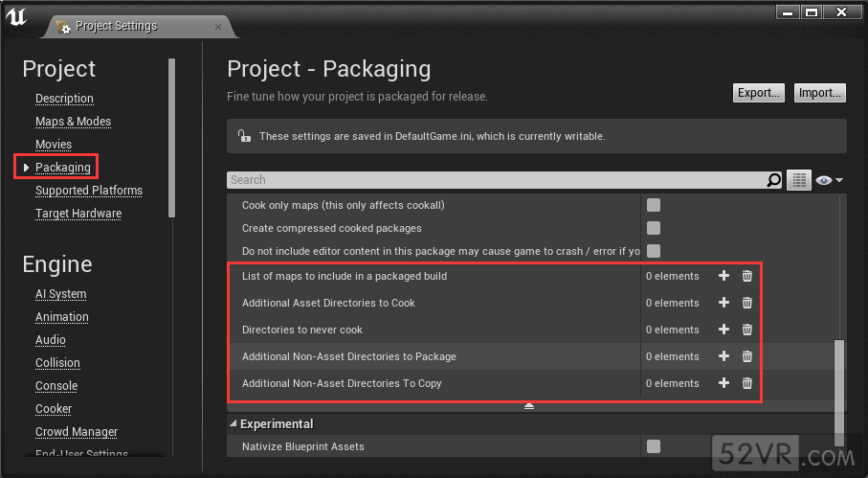Click the Export button
Viewport: 868px width, 478px height.
tap(758, 93)
